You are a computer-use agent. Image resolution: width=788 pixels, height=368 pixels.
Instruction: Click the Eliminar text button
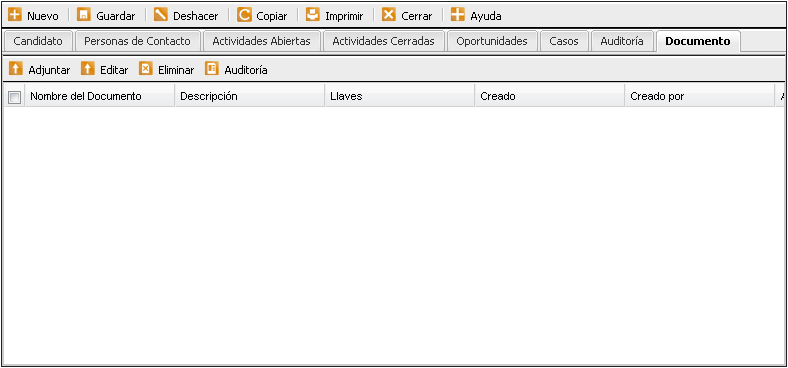coord(176,70)
